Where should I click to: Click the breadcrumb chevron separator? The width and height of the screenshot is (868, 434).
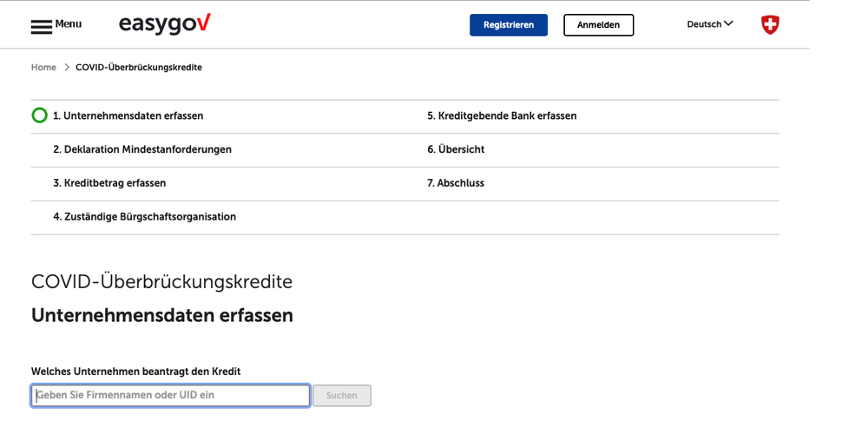[67, 68]
